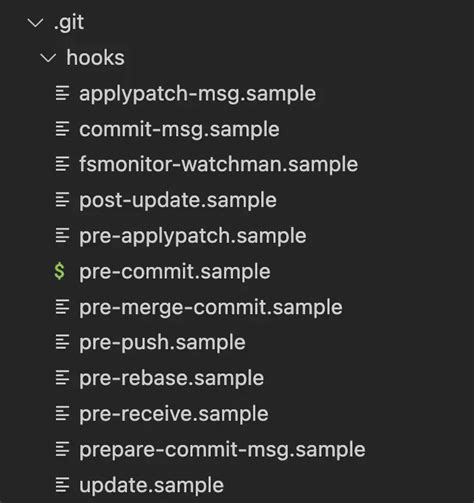Viewport: 474px width, 503px height.
Task: Select fsmonitor-watchman.sample file name
Action: point(219,164)
